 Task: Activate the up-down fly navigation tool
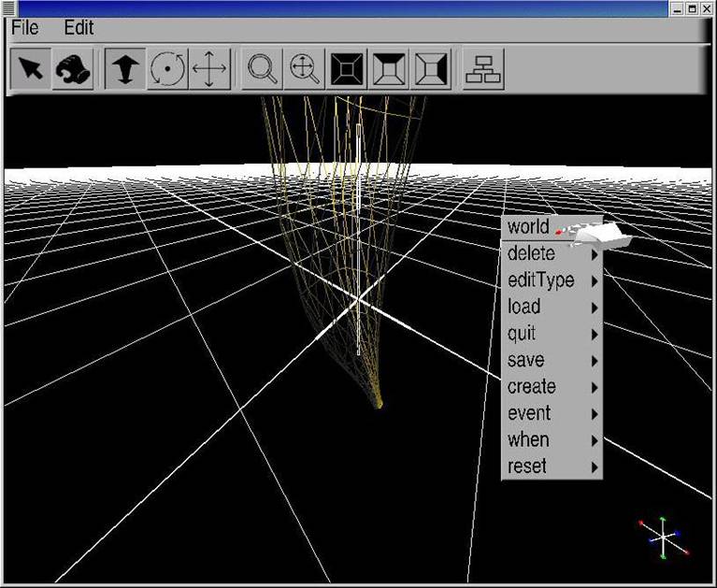pyautogui.click(x=125, y=68)
